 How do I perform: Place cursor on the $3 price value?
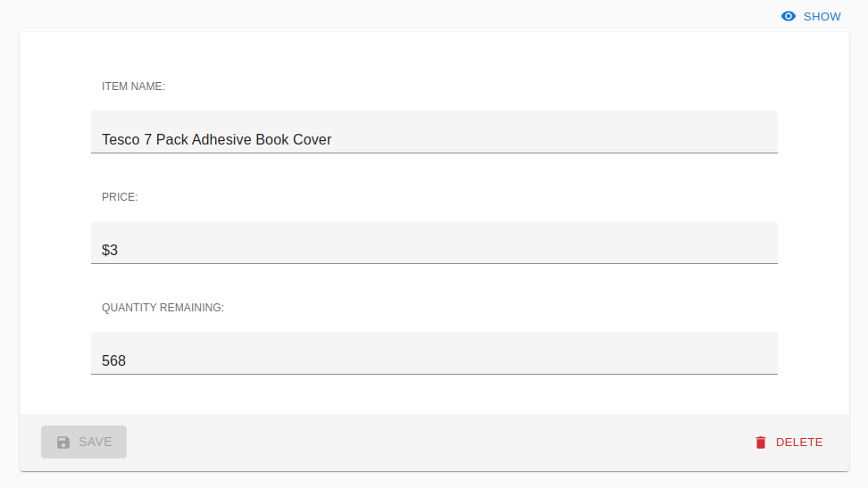pos(110,250)
